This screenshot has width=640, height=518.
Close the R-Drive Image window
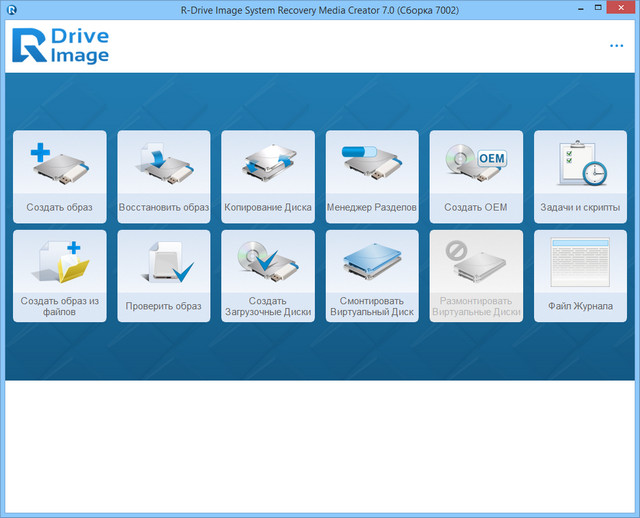(x=621, y=7)
